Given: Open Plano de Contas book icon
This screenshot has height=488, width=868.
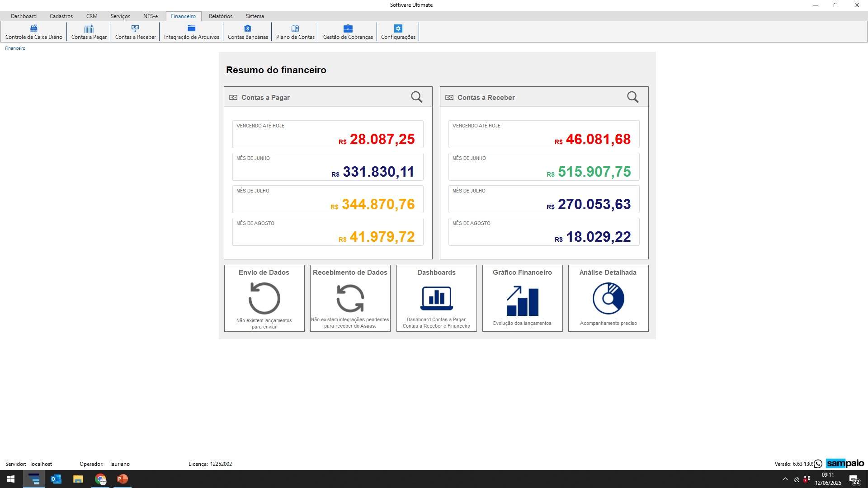Looking at the screenshot, I should [295, 28].
